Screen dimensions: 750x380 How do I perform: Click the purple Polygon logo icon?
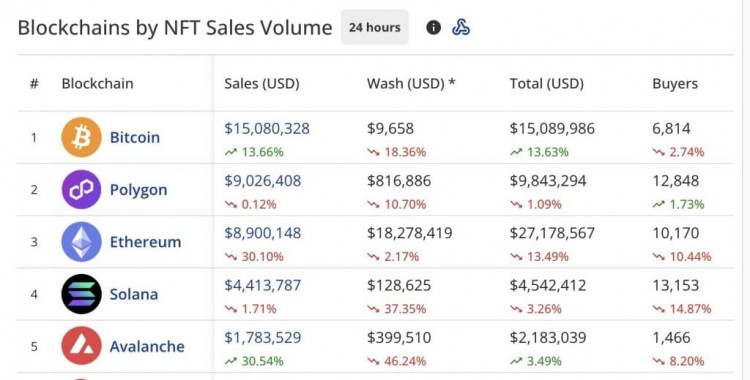pos(81,190)
